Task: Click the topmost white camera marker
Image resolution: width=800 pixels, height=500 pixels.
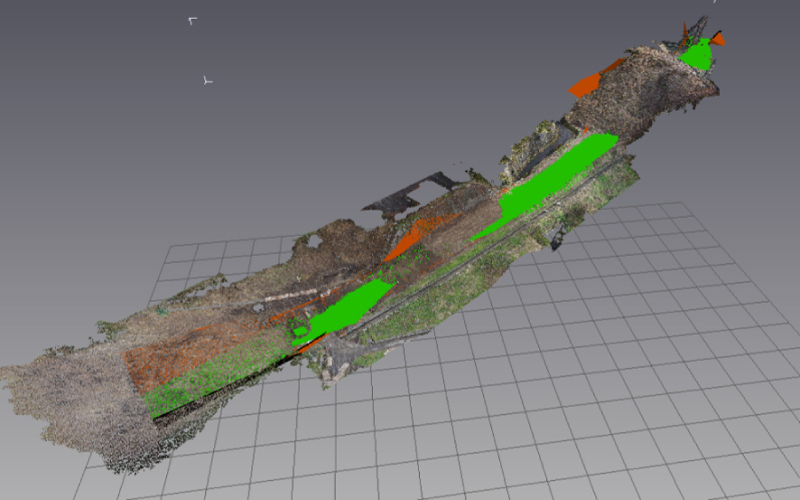Action: click(192, 20)
